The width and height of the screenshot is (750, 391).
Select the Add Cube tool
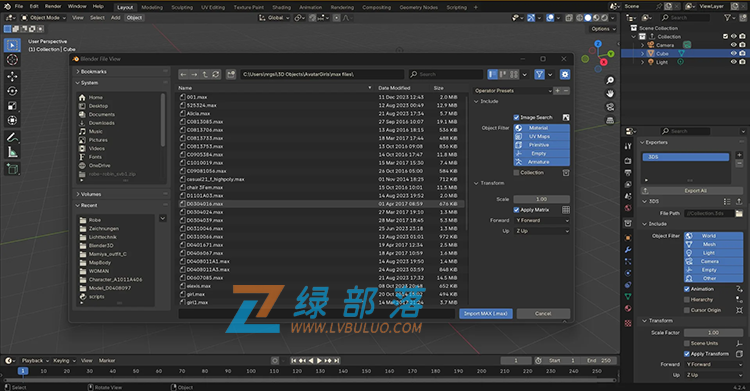coord(12,169)
